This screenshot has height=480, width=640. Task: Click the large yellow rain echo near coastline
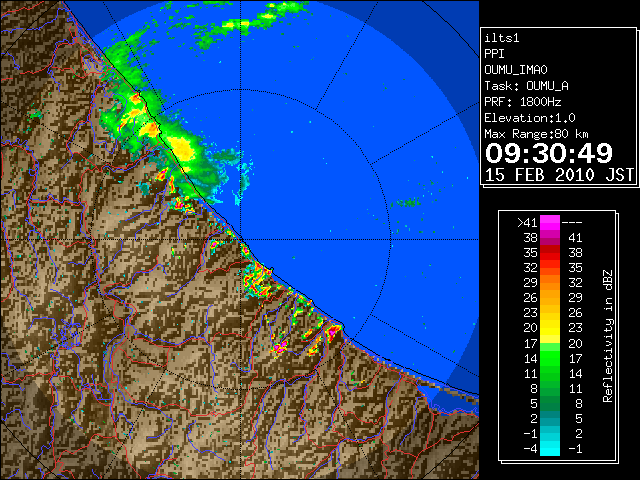[182, 148]
